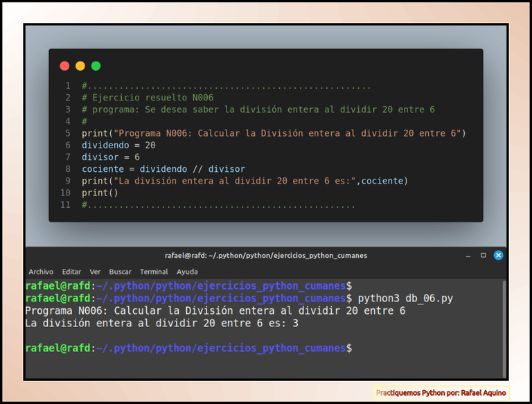Click the 'python3 db_06.py' command text
The height and width of the screenshot is (404, 532).
coord(405,299)
